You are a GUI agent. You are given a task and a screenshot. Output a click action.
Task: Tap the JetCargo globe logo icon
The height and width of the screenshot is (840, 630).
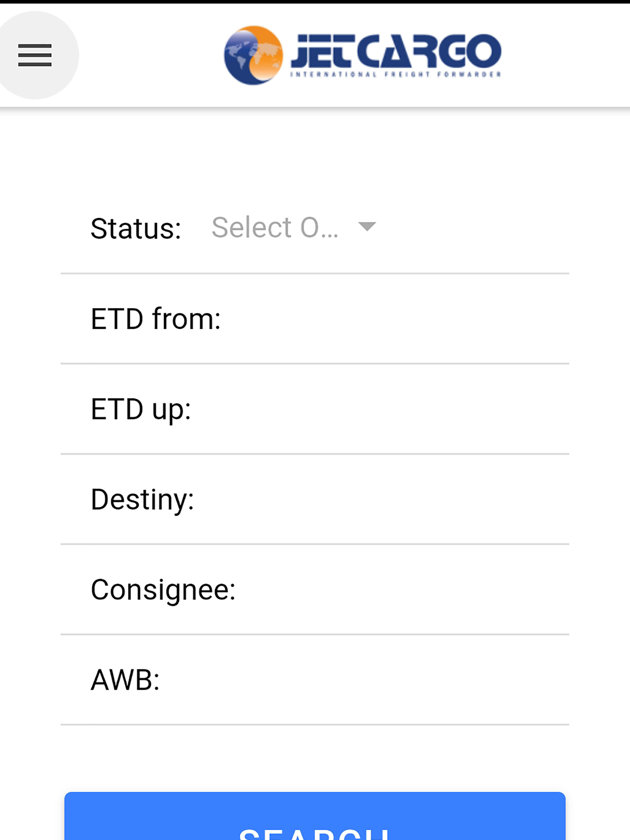point(253,55)
